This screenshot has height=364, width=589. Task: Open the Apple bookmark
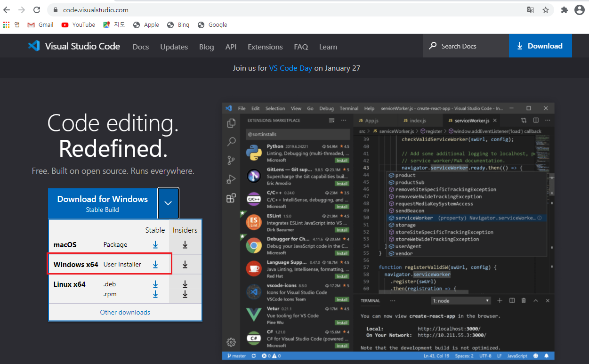pos(146,25)
